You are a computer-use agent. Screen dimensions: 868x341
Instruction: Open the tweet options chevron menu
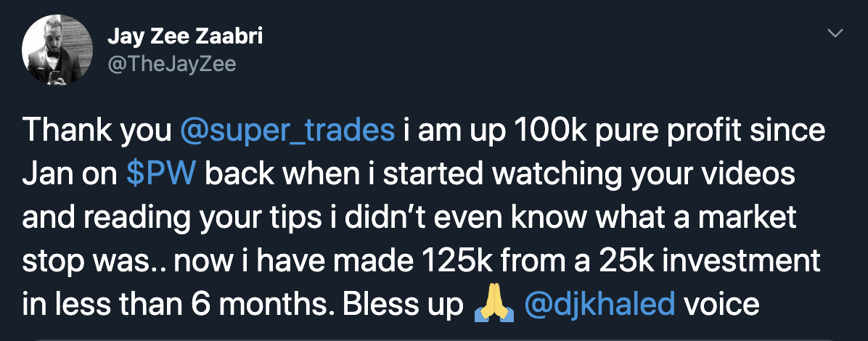836,34
